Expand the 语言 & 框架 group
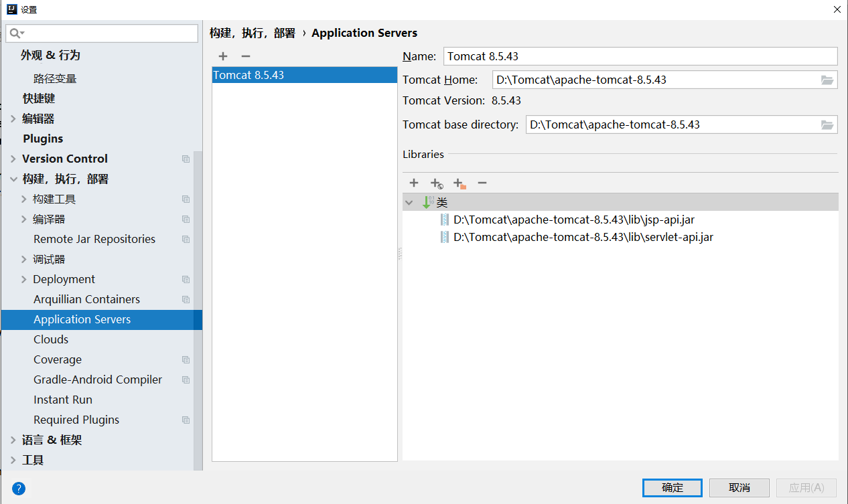Screen dimensions: 848x504 [13, 440]
